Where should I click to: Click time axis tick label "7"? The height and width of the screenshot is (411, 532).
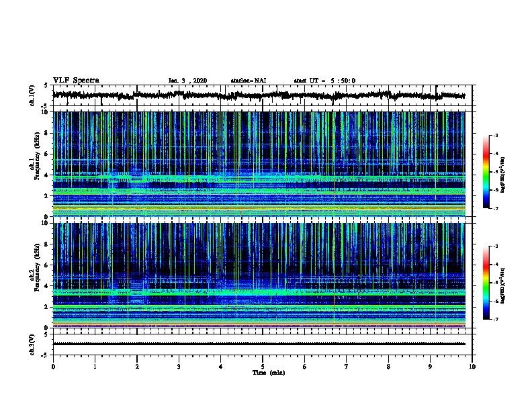(x=347, y=367)
